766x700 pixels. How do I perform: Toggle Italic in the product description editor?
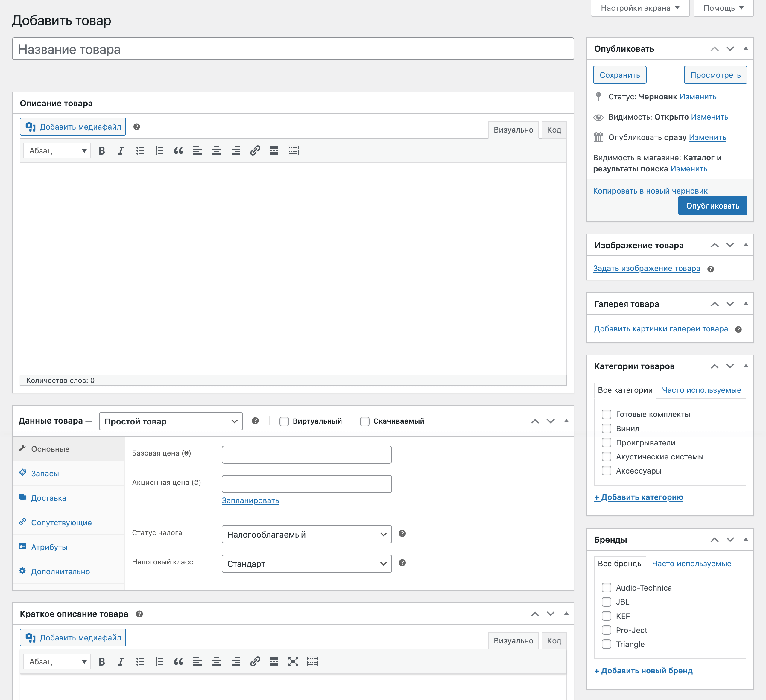[x=121, y=151]
